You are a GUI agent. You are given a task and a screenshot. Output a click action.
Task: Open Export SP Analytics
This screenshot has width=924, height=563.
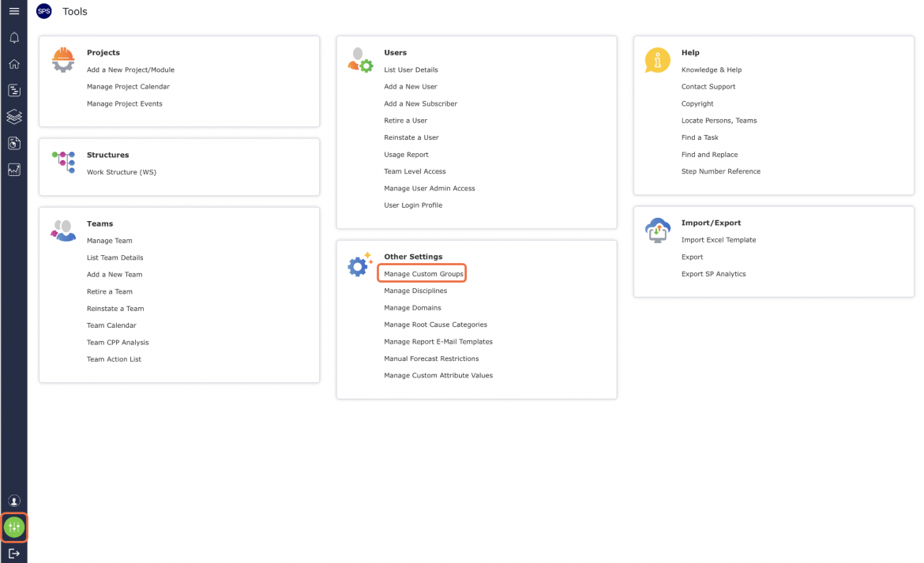[713, 274]
